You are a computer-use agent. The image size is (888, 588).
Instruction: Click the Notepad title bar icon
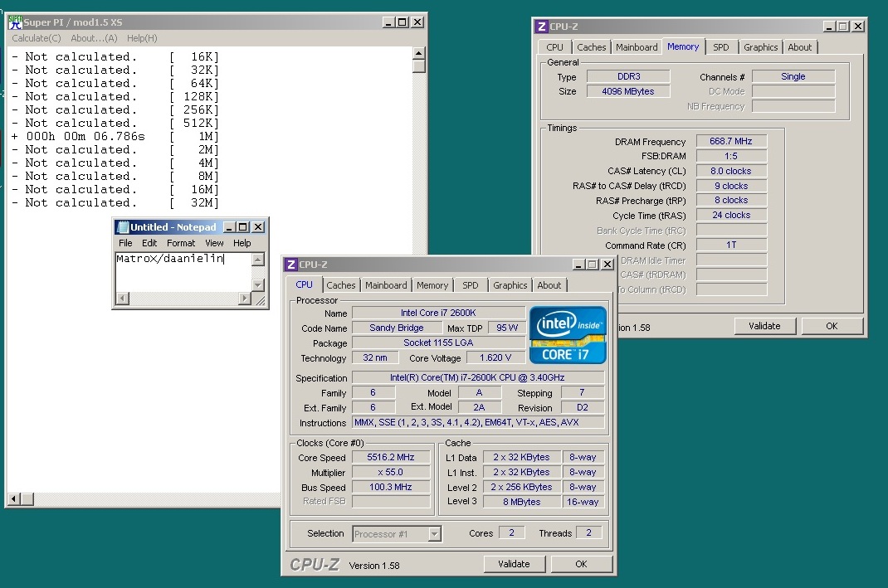123,227
